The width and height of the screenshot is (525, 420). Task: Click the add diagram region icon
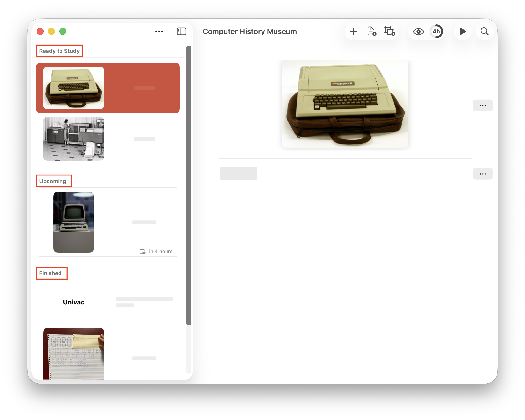(x=389, y=32)
